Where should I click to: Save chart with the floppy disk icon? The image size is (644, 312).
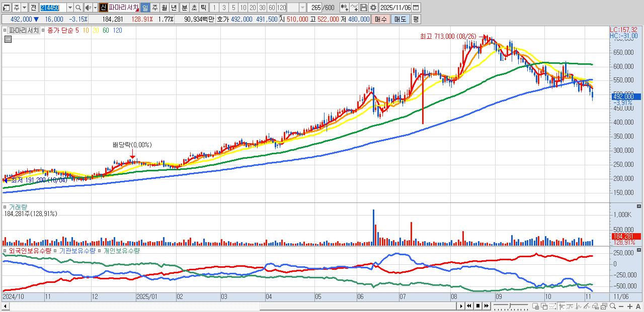364,8
